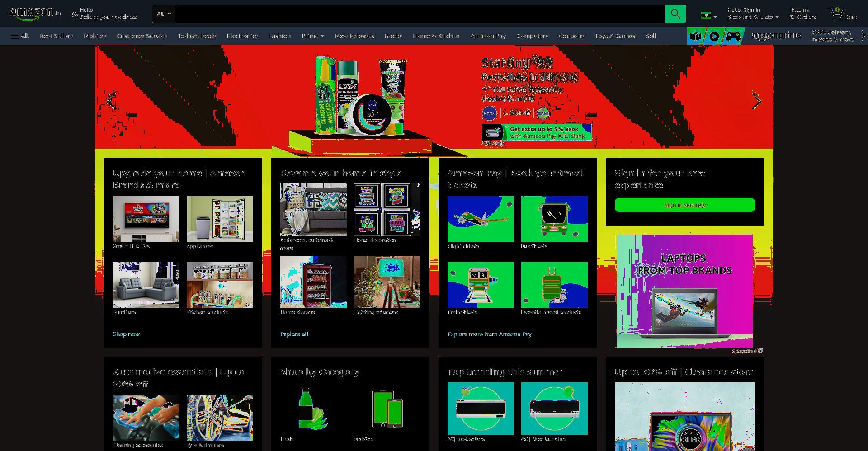Open Best Sellers nav item

56,36
